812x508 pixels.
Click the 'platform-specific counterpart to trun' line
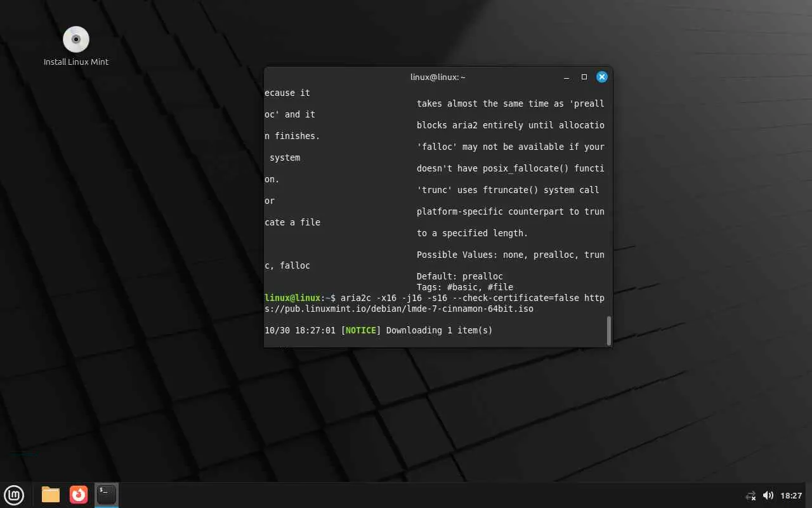pyautogui.click(x=511, y=211)
